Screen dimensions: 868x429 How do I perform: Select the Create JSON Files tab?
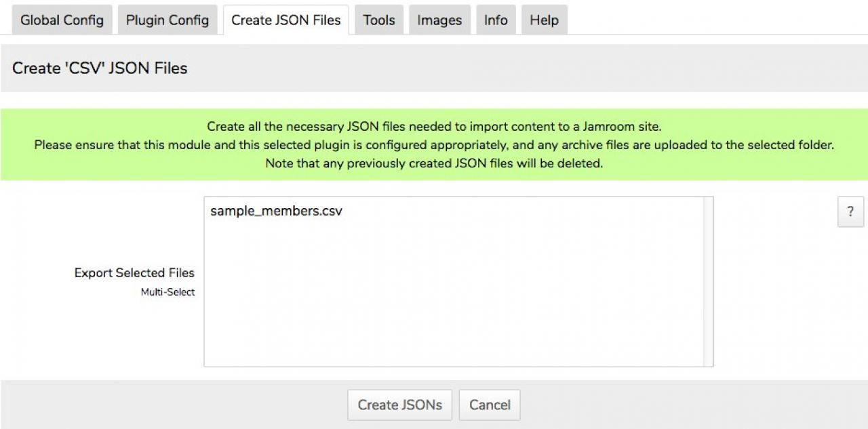pyautogui.click(x=285, y=20)
